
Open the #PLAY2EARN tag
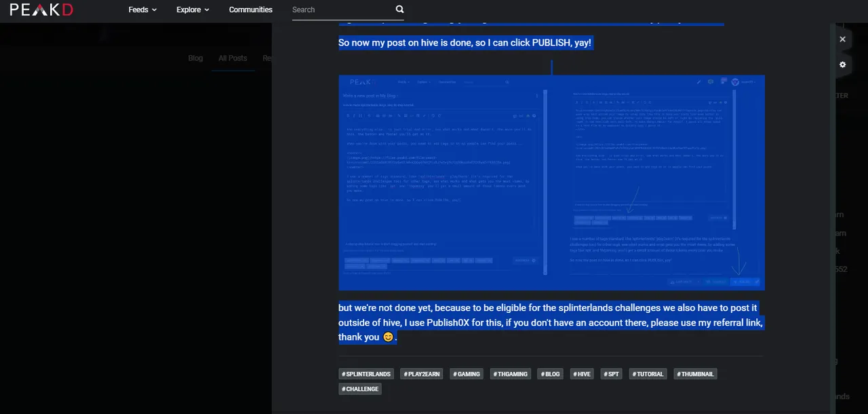(421, 374)
